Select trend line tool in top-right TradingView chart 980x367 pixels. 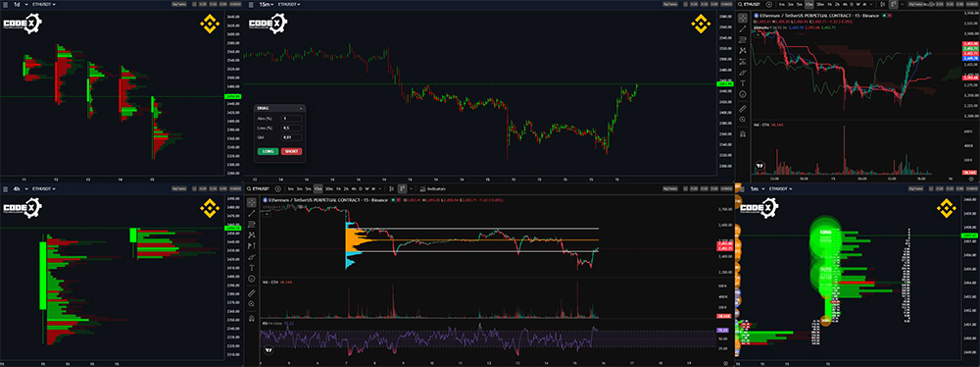[x=743, y=28]
